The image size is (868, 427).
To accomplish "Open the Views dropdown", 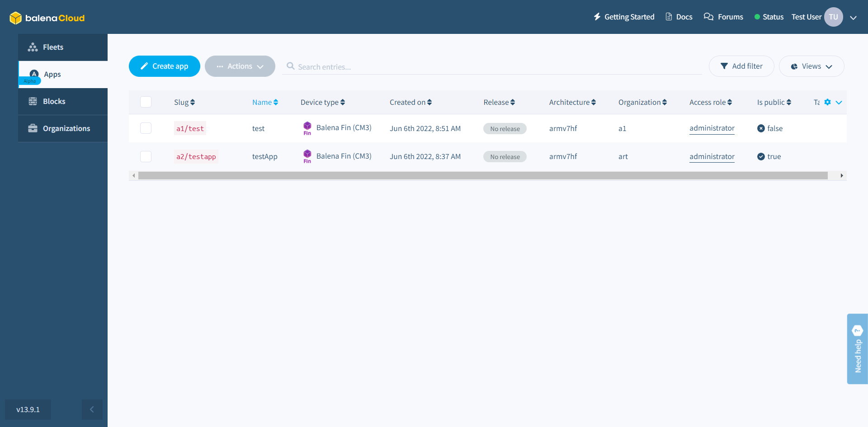I will click(811, 66).
